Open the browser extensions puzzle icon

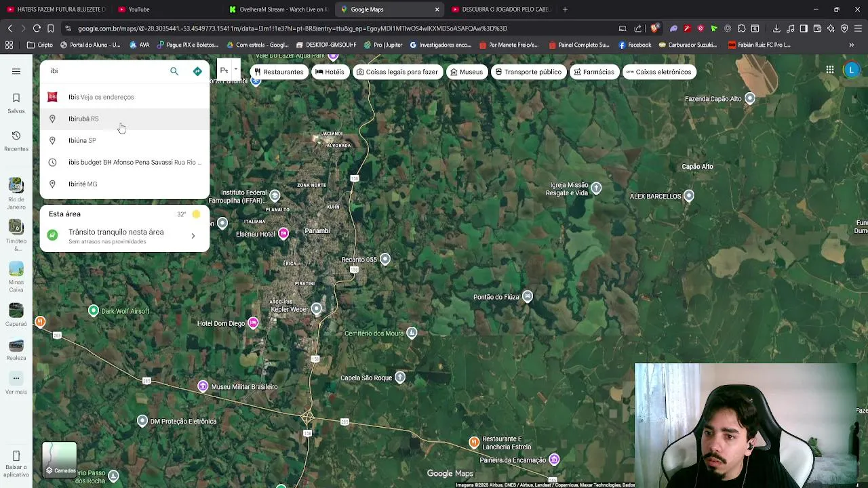click(741, 28)
